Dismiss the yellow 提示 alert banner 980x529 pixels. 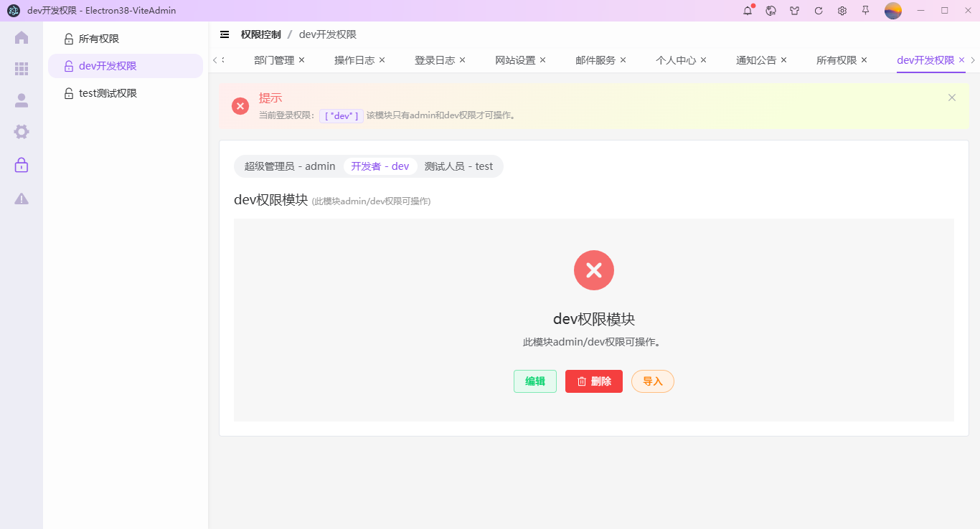tap(952, 97)
